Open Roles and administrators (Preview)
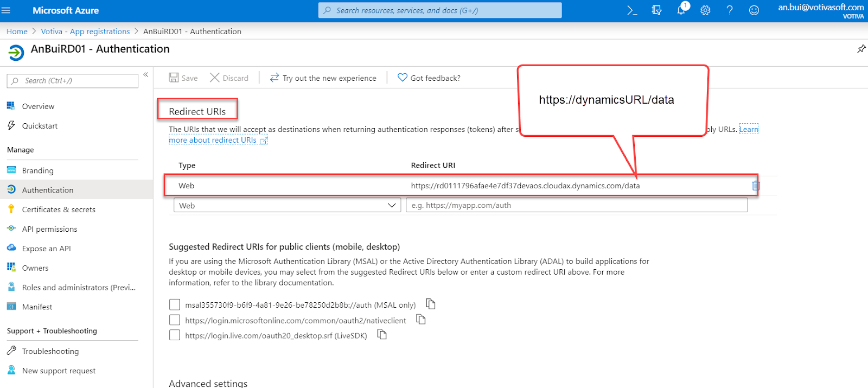868x388 pixels. (79, 288)
